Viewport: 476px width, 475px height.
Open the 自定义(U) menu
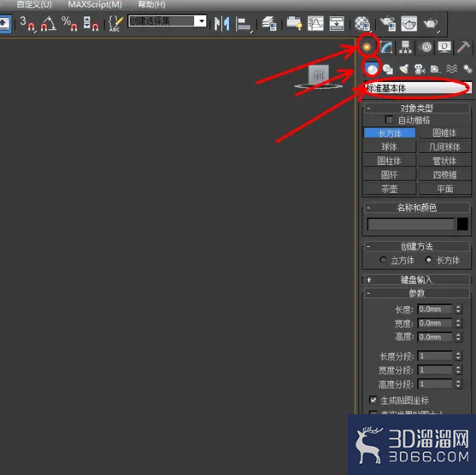click(x=34, y=4)
